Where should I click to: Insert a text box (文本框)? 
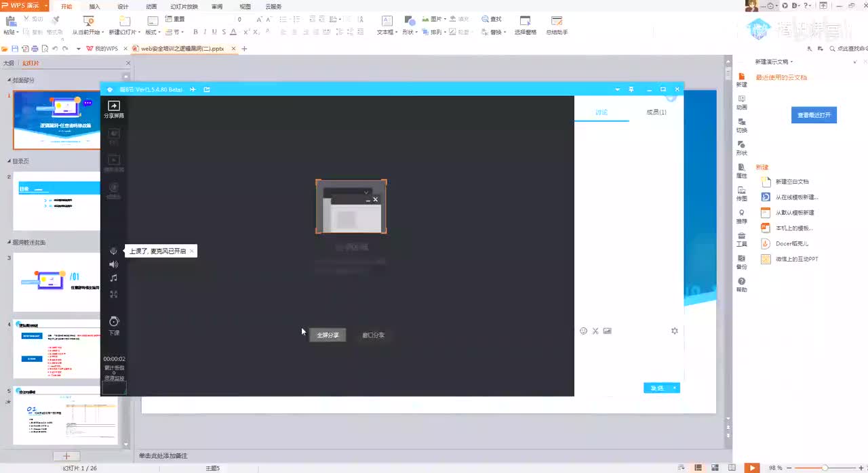(x=387, y=26)
